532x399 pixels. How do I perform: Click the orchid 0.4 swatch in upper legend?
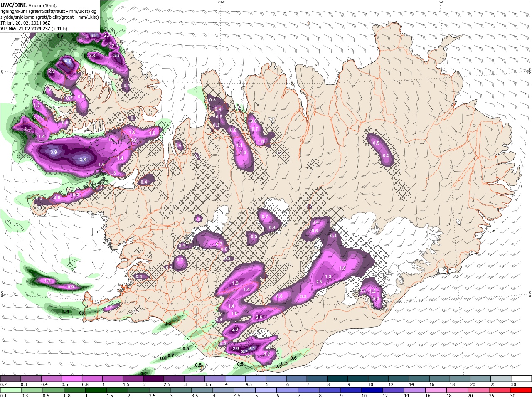click(x=52, y=379)
